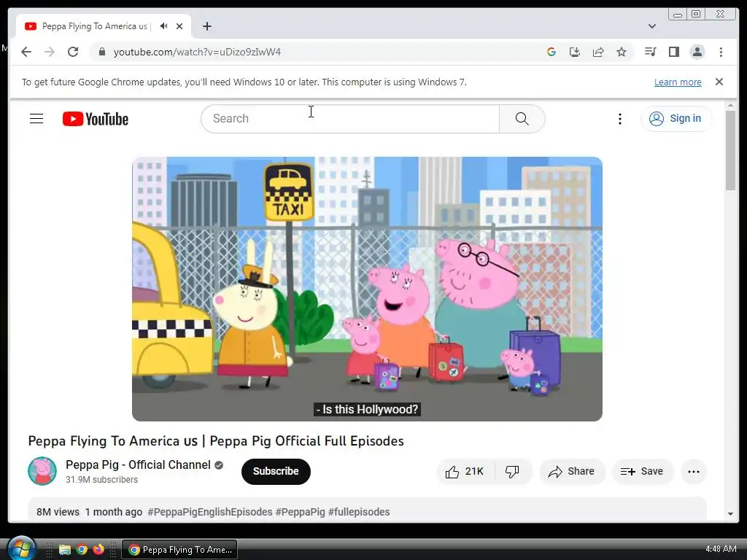
Task: Bookmark this page with the star
Action: tap(622, 52)
